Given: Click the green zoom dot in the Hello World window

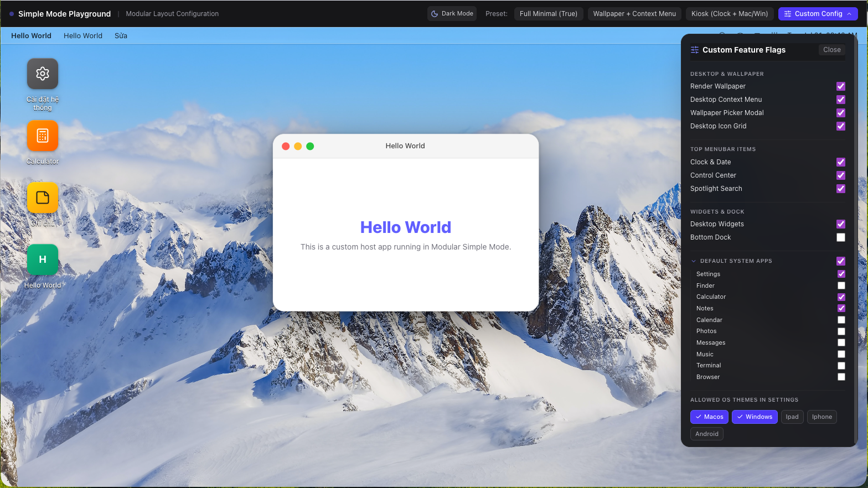Looking at the screenshot, I should [x=310, y=146].
